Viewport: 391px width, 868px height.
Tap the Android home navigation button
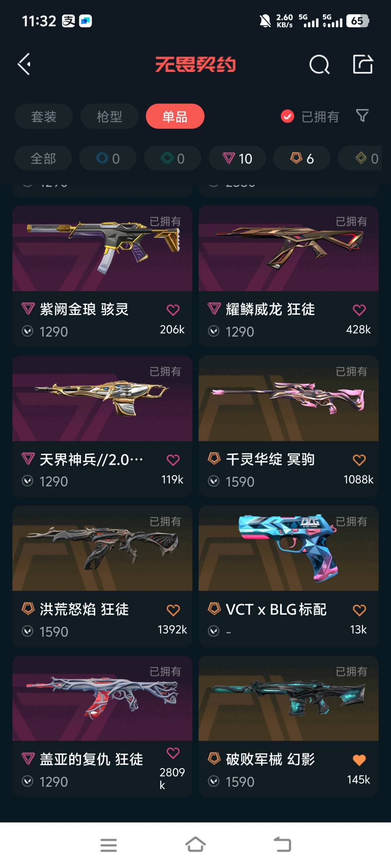(x=195, y=845)
